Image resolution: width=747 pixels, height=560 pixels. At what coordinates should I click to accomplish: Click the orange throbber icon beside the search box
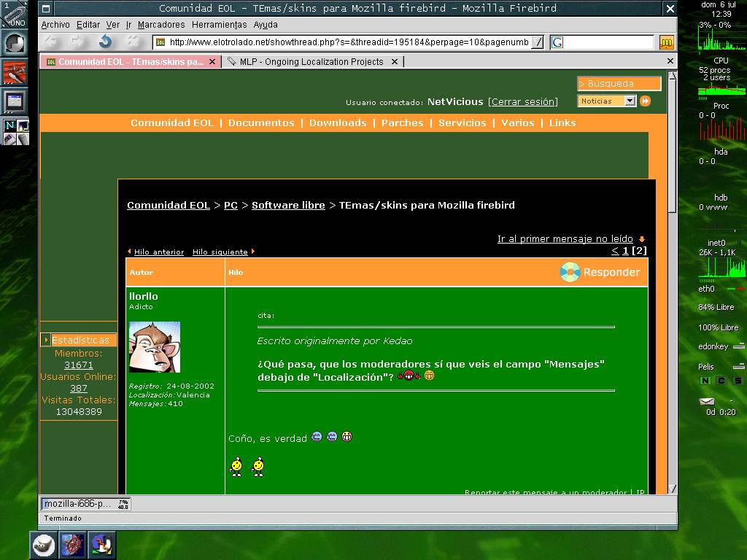666,42
